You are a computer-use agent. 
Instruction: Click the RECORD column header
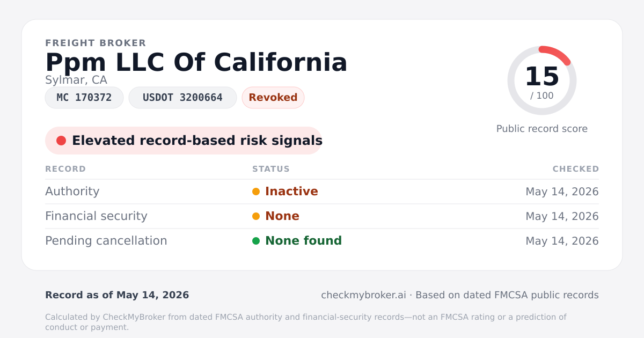point(65,169)
